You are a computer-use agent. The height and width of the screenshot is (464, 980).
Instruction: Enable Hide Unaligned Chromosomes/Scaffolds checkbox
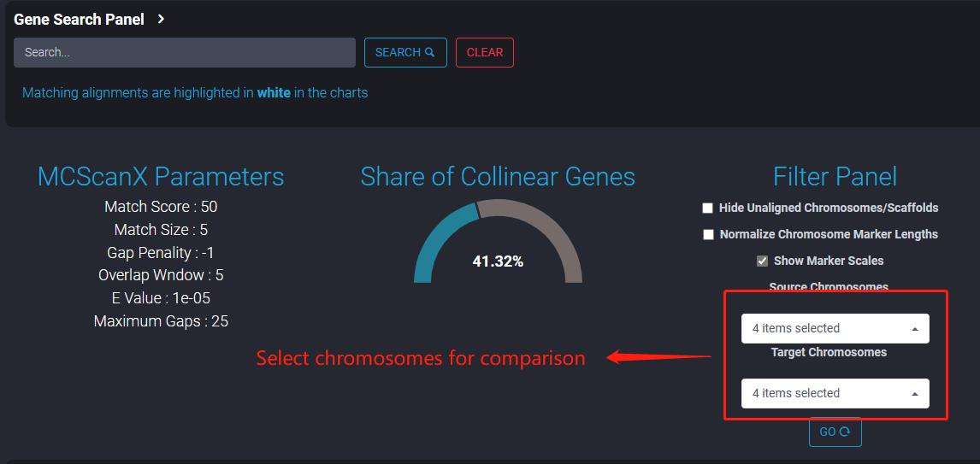pyautogui.click(x=707, y=208)
